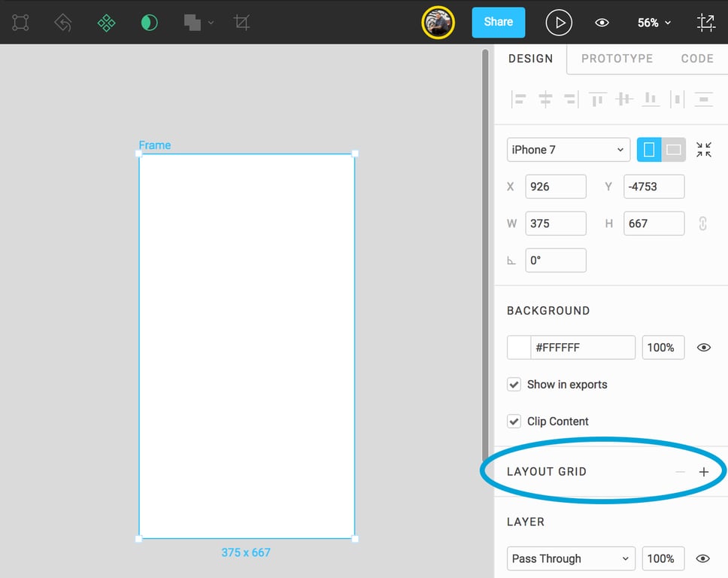Screen dimensions: 728x578
Task: Click the Use as Mask icon
Action: [x=149, y=23]
